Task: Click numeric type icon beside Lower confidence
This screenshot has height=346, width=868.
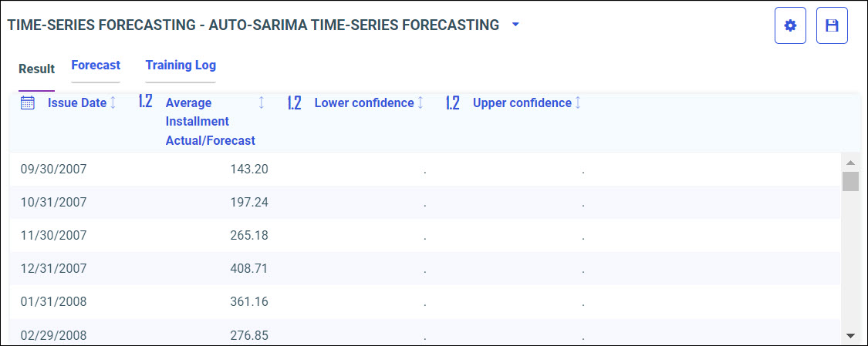Action: pos(294,102)
